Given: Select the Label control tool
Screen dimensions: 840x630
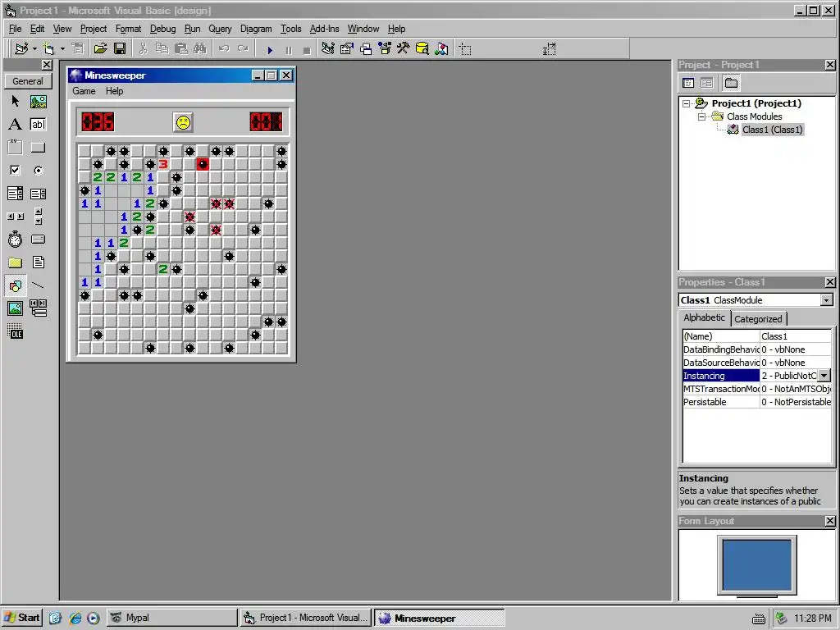Looking at the screenshot, I should point(15,125).
